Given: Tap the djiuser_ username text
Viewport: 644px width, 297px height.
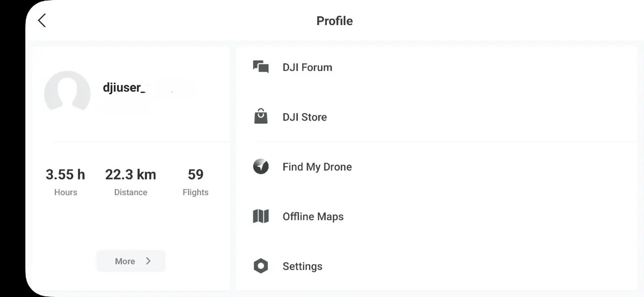Looking at the screenshot, I should 124,87.
